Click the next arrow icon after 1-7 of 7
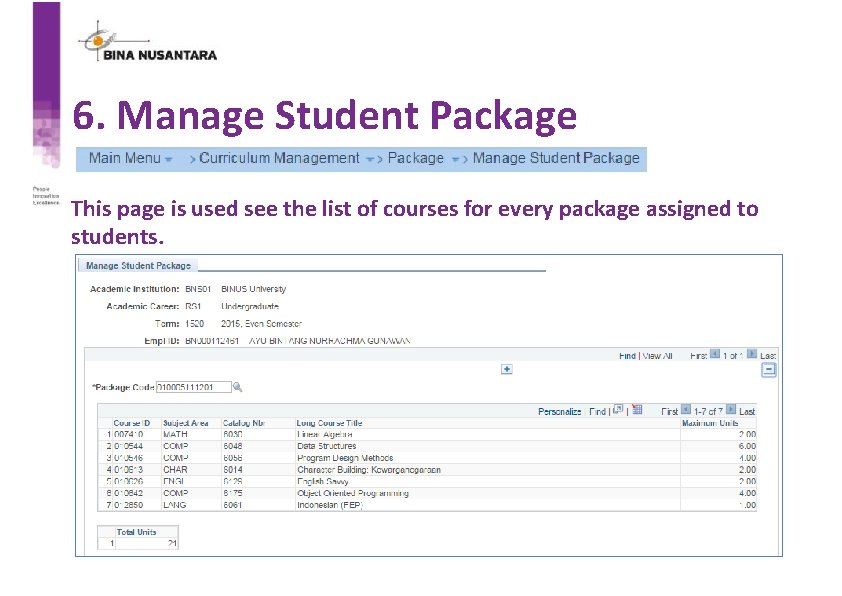The height and width of the screenshot is (596, 842). [731, 409]
